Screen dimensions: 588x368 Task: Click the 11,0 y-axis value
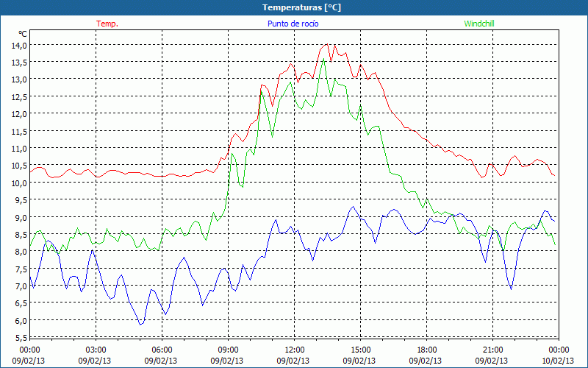(19, 149)
